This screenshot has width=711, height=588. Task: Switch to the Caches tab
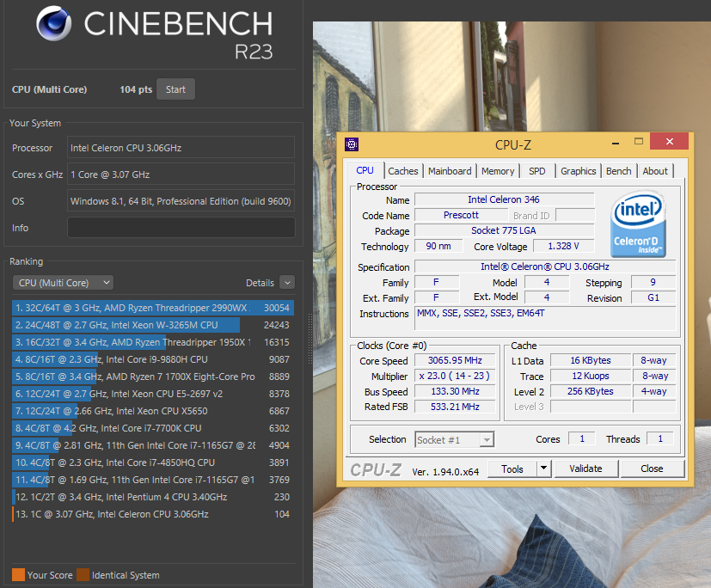[x=402, y=171]
